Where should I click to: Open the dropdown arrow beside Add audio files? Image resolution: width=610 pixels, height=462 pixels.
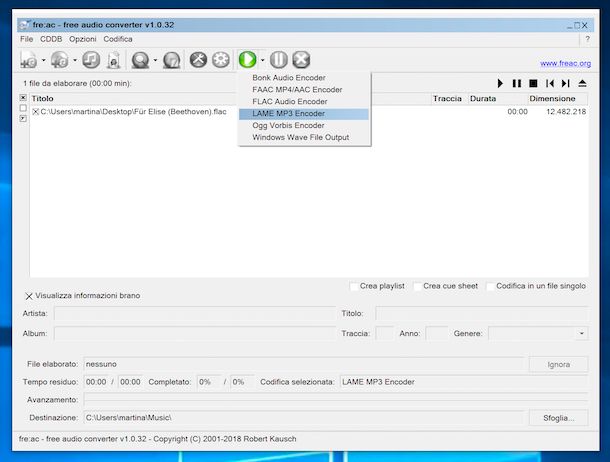44,60
